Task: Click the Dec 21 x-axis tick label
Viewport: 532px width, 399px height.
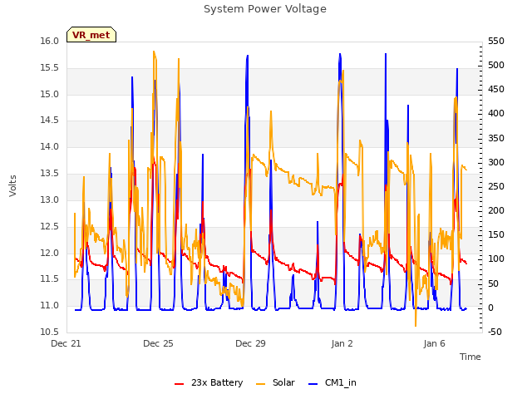Action: 66,343
